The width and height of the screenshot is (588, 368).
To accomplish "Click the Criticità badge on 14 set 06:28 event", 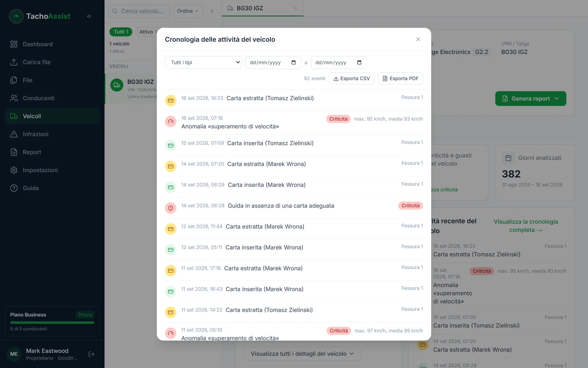I will [x=410, y=206].
